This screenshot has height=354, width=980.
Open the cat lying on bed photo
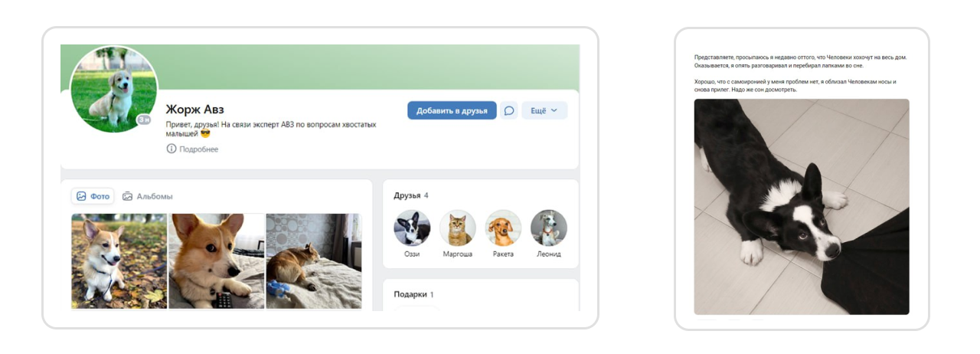click(x=314, y=261)
